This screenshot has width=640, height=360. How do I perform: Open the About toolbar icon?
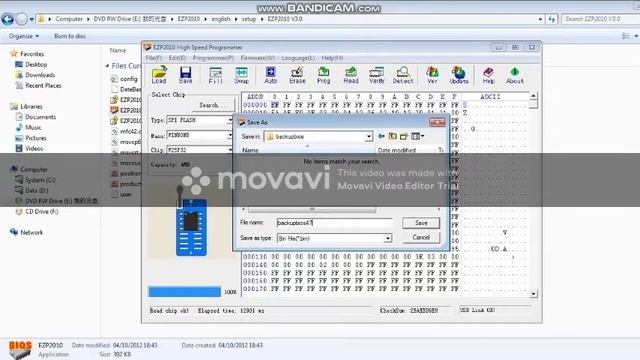point(515,76)
